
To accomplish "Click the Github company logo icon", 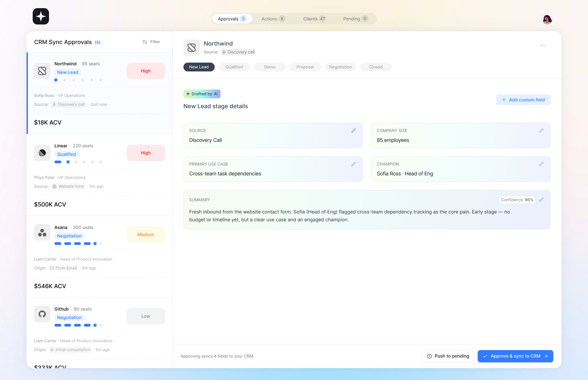I will (x=42, y=314).
